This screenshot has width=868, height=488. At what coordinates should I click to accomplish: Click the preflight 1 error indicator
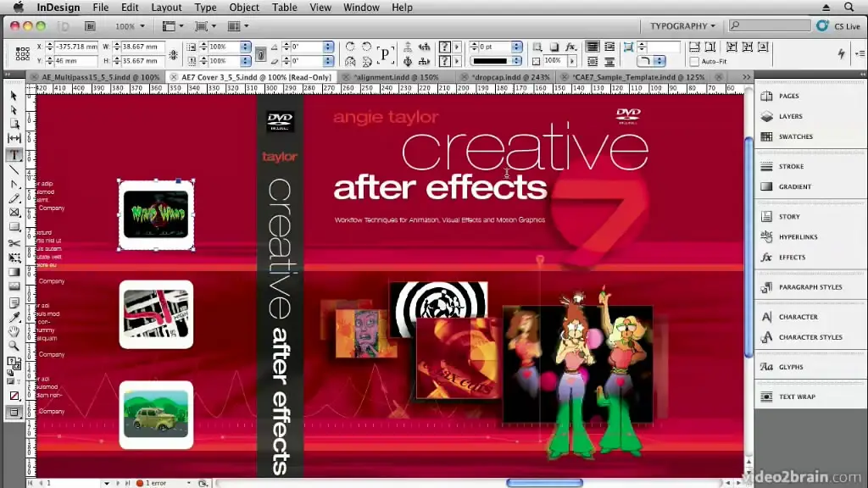tap(152, 483)
